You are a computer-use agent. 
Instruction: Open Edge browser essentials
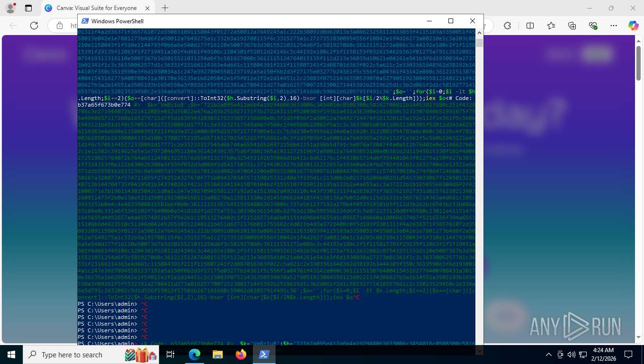coord(593,26)
